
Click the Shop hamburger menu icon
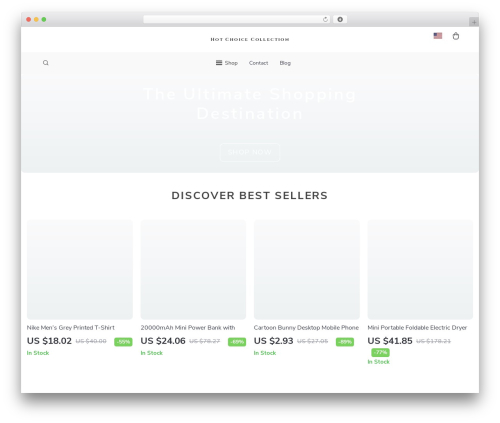tap(219, 63)
